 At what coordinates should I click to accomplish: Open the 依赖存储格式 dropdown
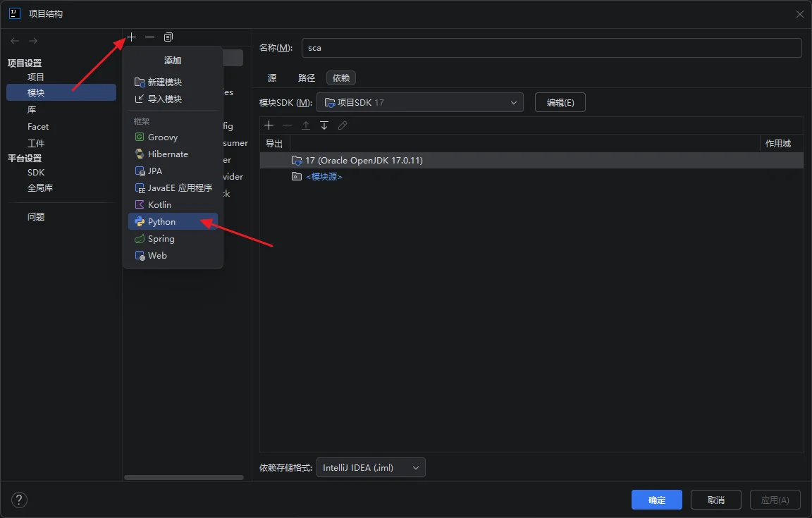371,467
